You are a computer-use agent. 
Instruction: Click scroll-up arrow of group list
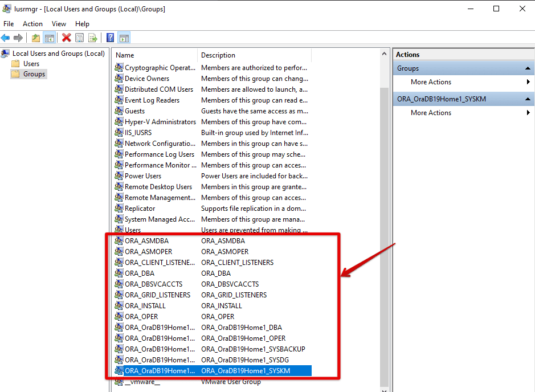click(384, 54)
